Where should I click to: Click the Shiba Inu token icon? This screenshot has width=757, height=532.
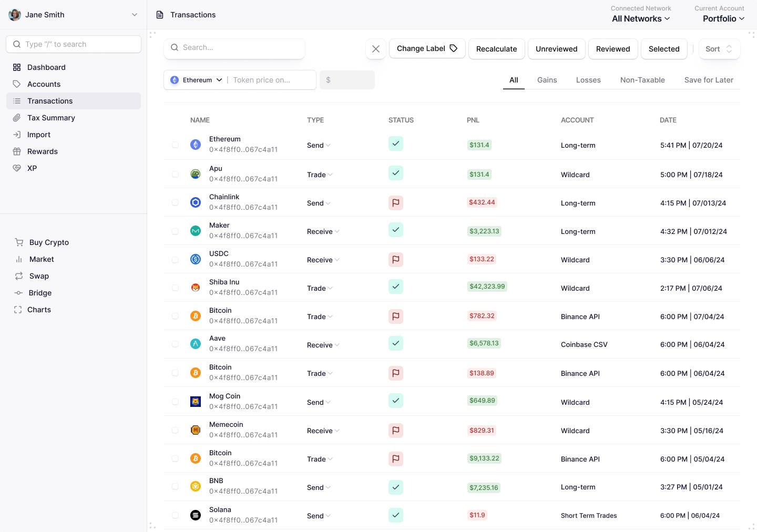point(196,288)
